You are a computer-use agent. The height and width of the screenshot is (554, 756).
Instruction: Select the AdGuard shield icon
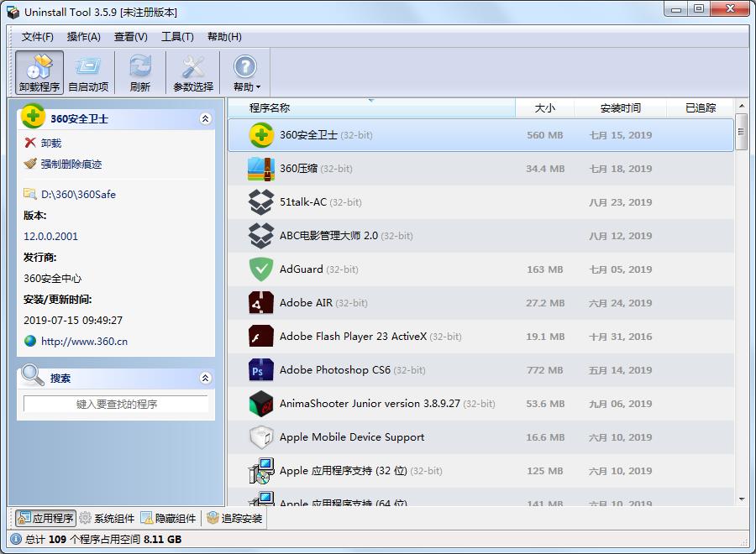pos(261,269)
